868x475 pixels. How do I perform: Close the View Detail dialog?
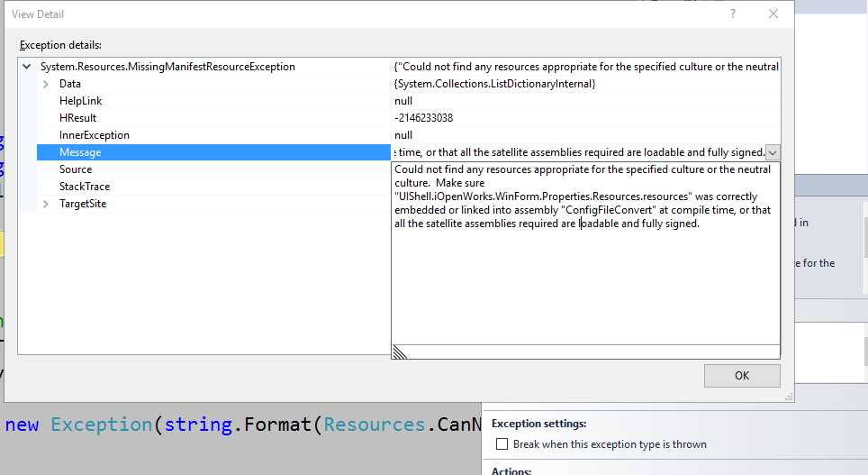(773, 14)
